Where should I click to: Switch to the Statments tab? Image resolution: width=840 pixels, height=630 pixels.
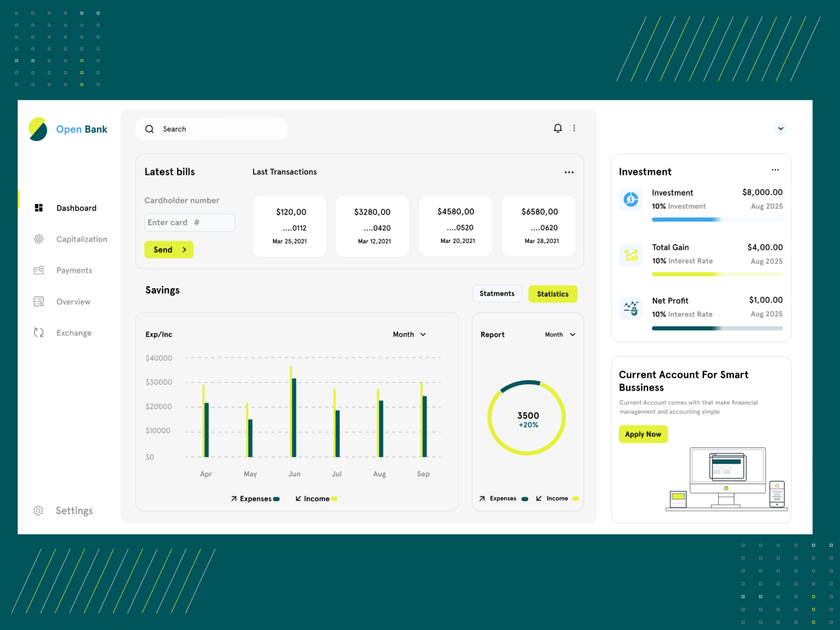point(497,293)
